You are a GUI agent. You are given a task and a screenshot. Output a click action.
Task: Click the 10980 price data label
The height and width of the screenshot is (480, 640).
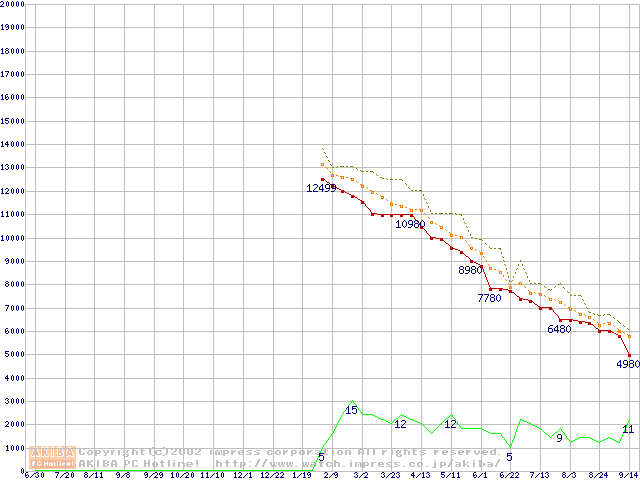[x=410, y=224]
